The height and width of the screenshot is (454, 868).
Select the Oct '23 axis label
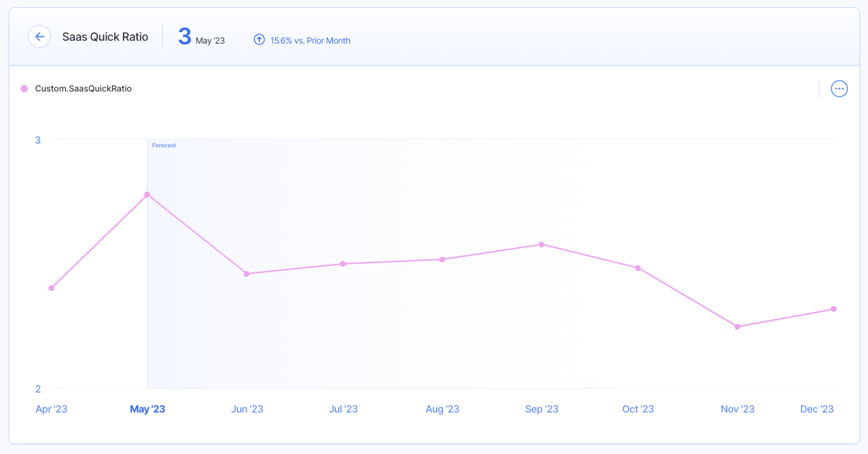(638, 408)
